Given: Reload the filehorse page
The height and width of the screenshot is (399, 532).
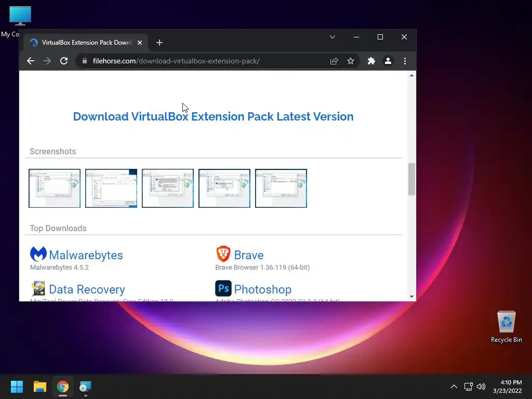Looking at the screenshot, I should pyautogui.click(x=64, y=61).
